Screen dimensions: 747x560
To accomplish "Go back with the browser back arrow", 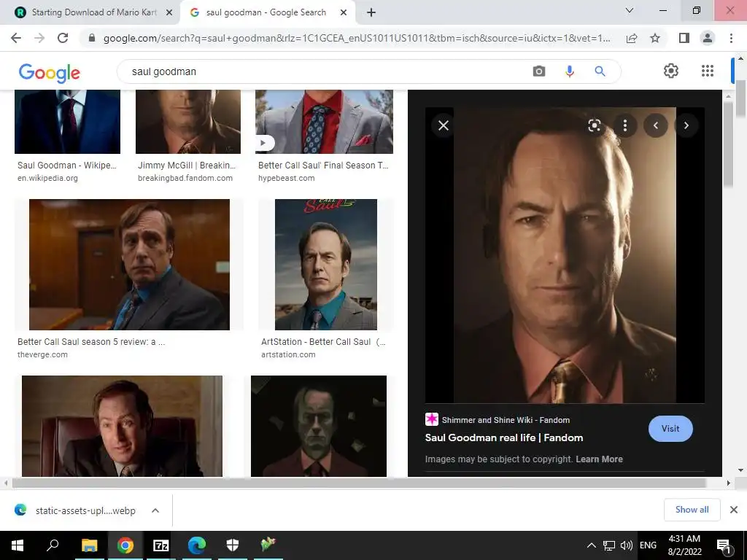I will pos(16,38).
